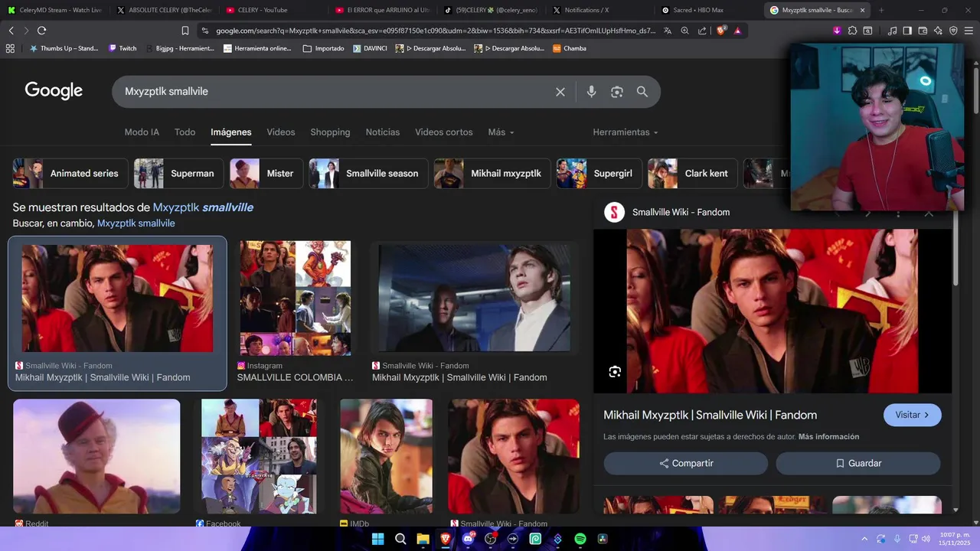Viewport: 980px width, 551px height.
Task: Click the Visitar button in preview panel
Action: click(x=912, y=415)
